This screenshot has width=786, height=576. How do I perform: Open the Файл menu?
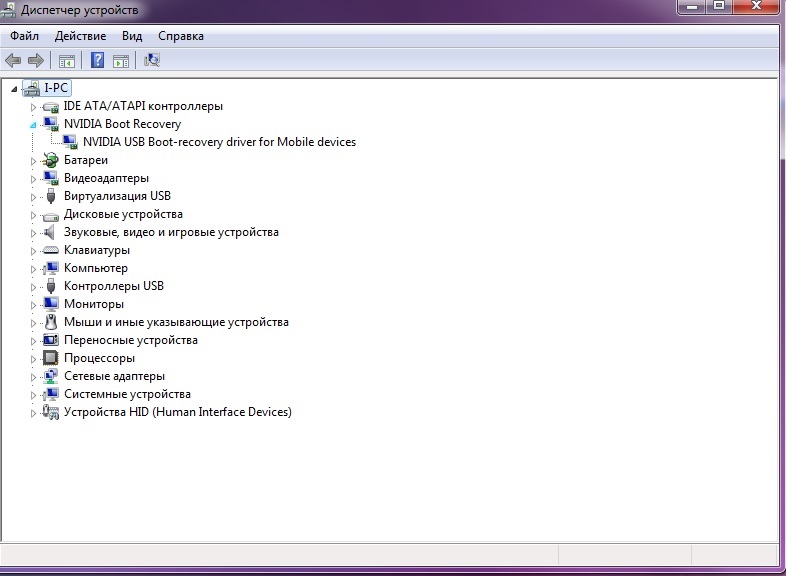point(25,36)
